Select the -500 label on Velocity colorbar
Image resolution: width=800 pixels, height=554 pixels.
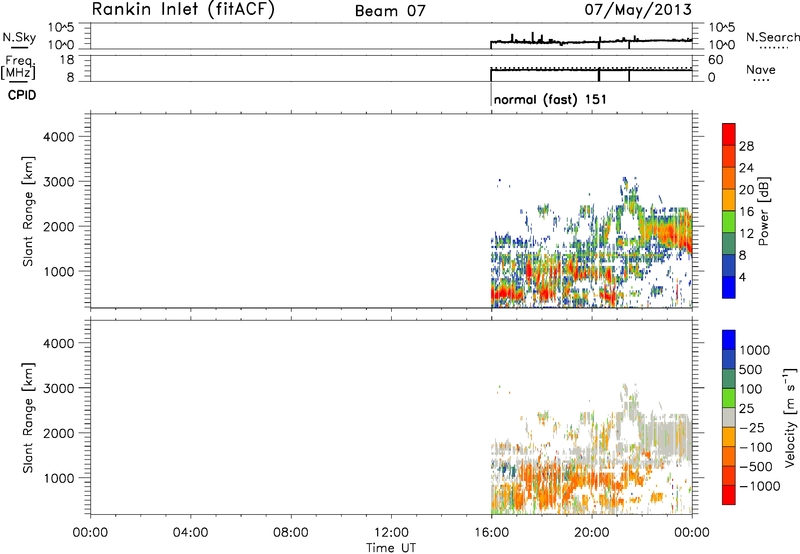(756, 466)
